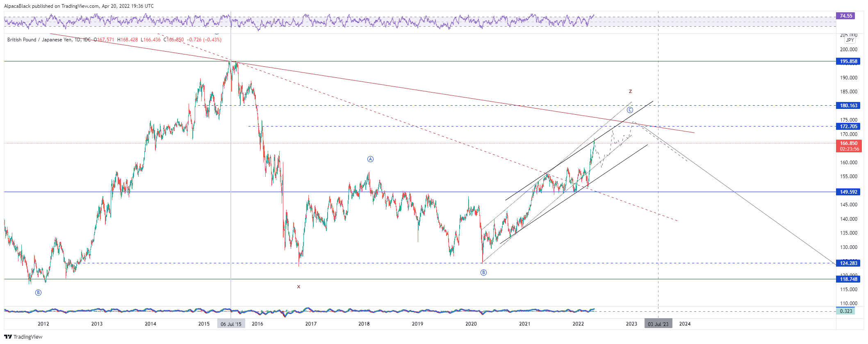This screenshot has height=344, width=868.
Task: Click 2019 on the time axis
Action: 417,324
